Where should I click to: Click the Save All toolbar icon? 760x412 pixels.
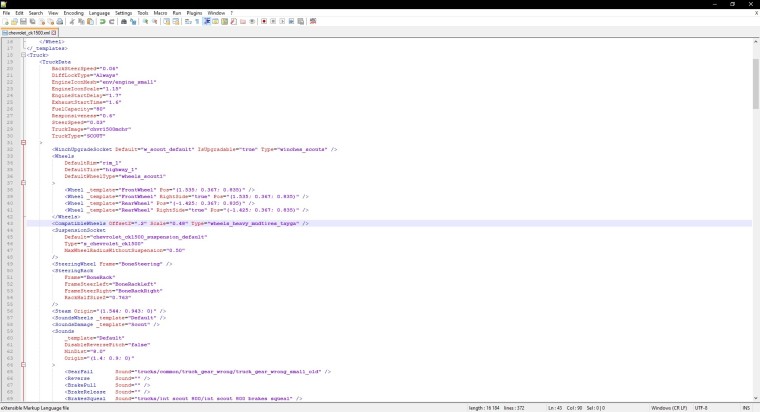[x=32, y=21]
